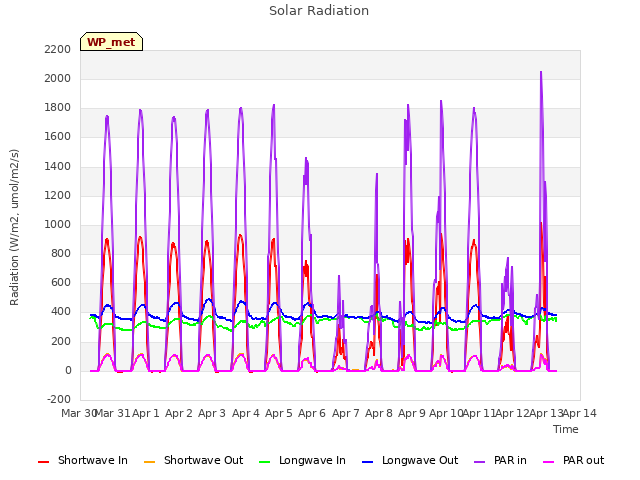Select the Shortwave Out legend entry
Viewport: 640px width, 480px height.
pos(193,460)
